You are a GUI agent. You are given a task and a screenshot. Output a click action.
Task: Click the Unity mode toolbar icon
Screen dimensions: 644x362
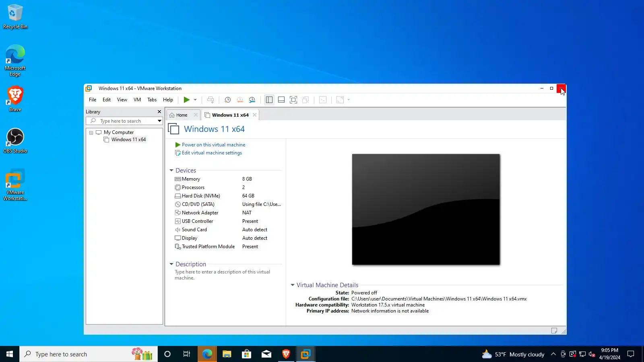(305, 100)
